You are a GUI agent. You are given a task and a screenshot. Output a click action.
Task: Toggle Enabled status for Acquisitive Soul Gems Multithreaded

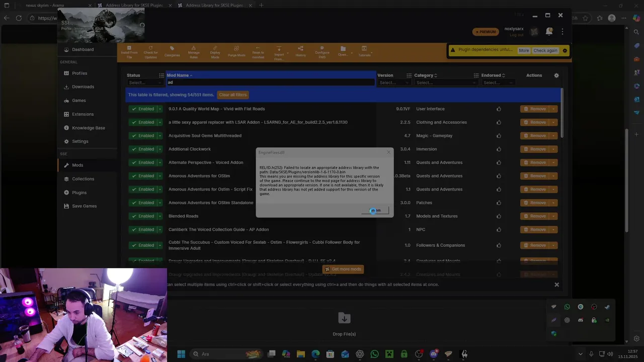(x=142, y=135)
